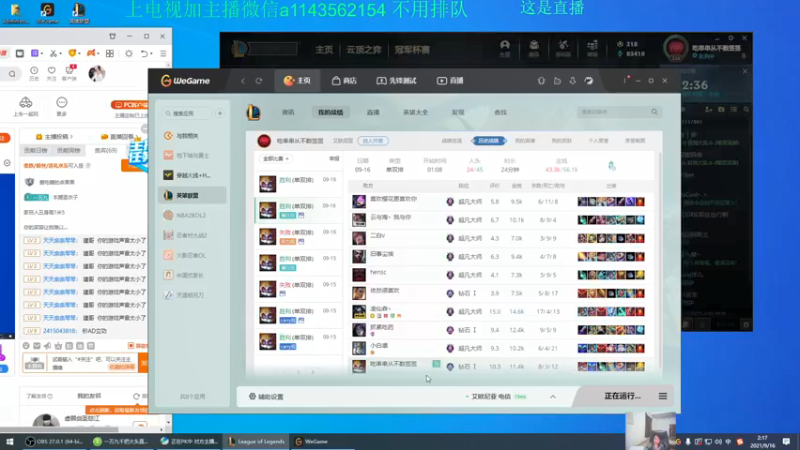The image size is (800, 450).
Task: Refresh the WeGame page
Action: 259,81
